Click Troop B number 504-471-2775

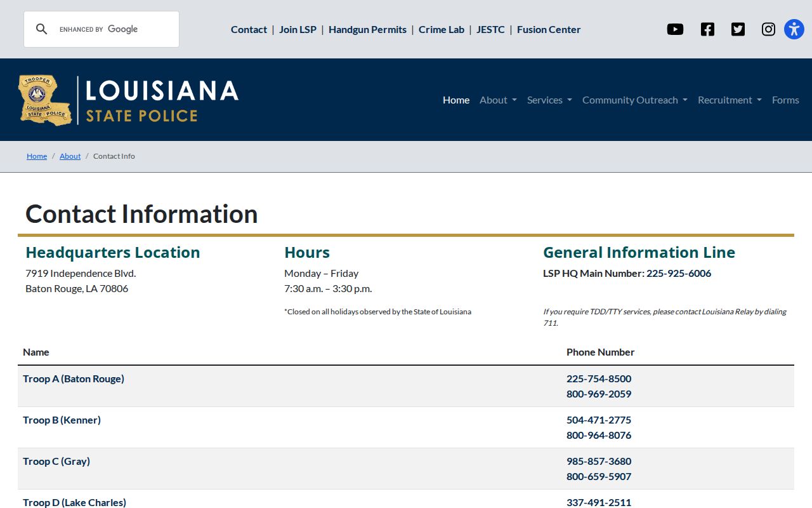[599, 420]
